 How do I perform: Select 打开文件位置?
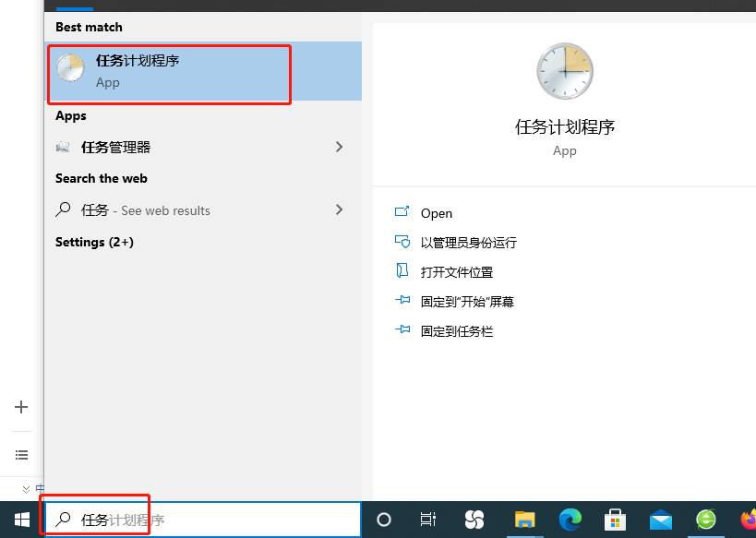(x=457, y=272)
